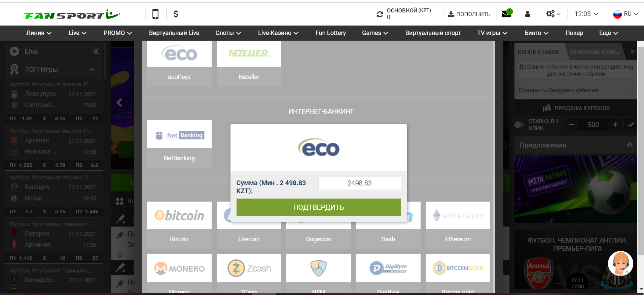Click the left carousel arrow
Image resolution: width=644 pixels, height=295 pixels.
(x=119, y=102)
